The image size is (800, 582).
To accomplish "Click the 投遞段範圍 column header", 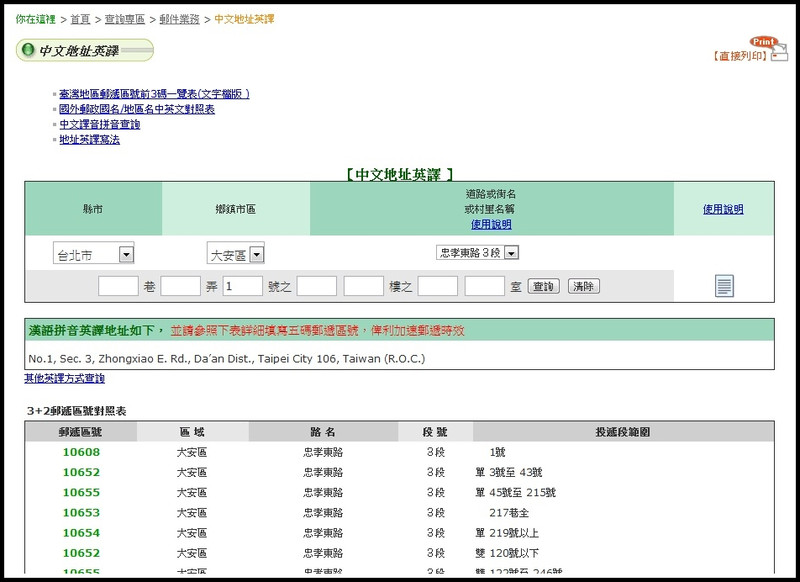I will pos(623,433).
